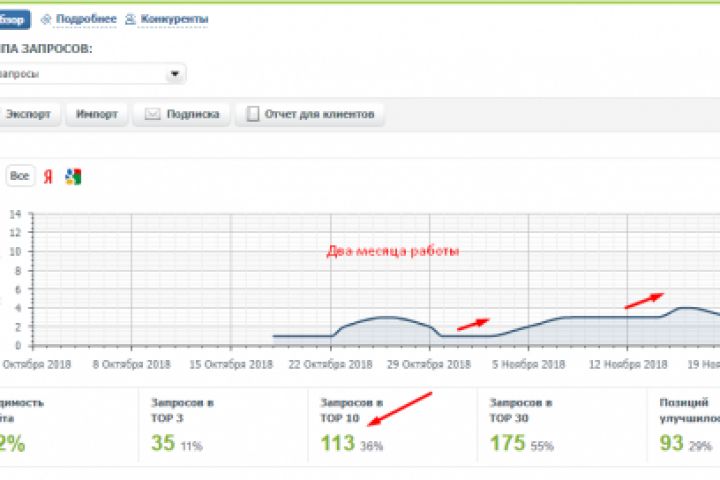Click the 12 Ноября 2018 chart date marker
Image resolution: width=720 pixels, height=480 pixels.
628,364
